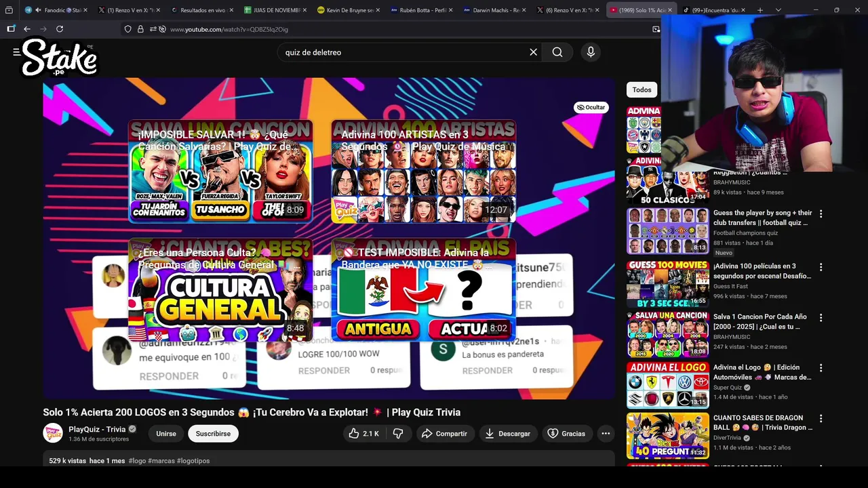Click the magnifying glass search button
This screenshot has height=488, width=868.
pos(557,52)
